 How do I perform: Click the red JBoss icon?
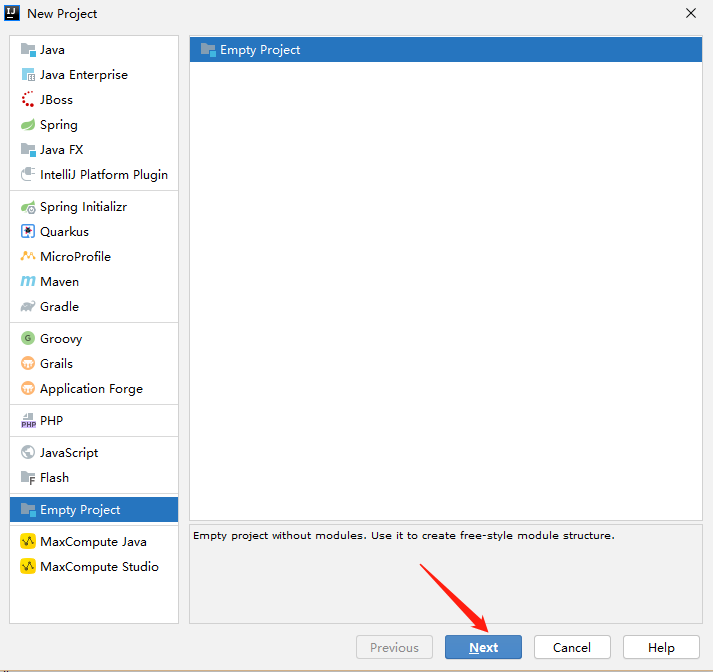[28, 100]
